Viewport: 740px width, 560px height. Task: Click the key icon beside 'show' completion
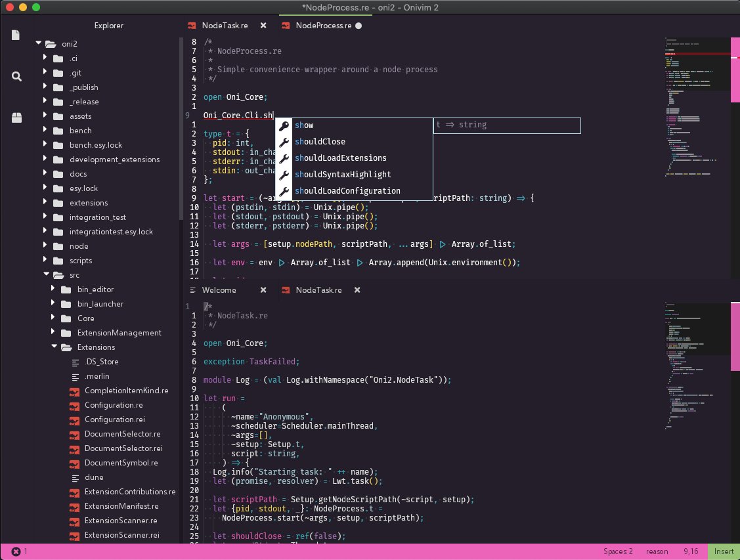coord(284,125)
